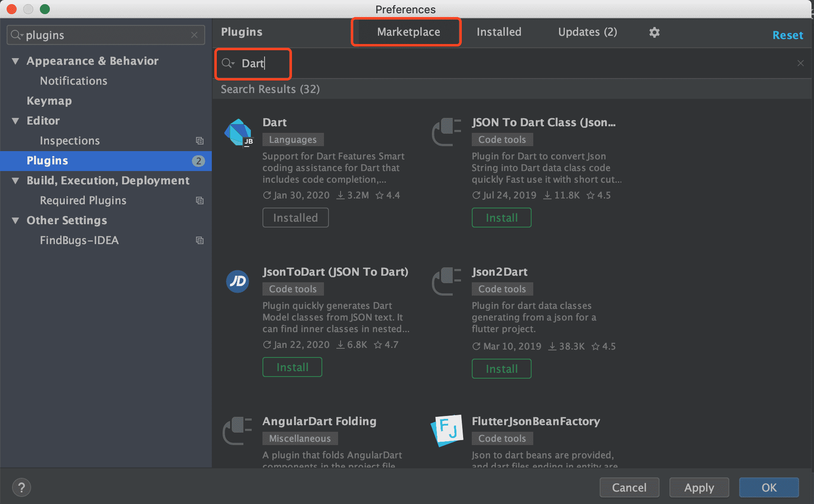Click Code tools tag on Json2Dart

502,289
